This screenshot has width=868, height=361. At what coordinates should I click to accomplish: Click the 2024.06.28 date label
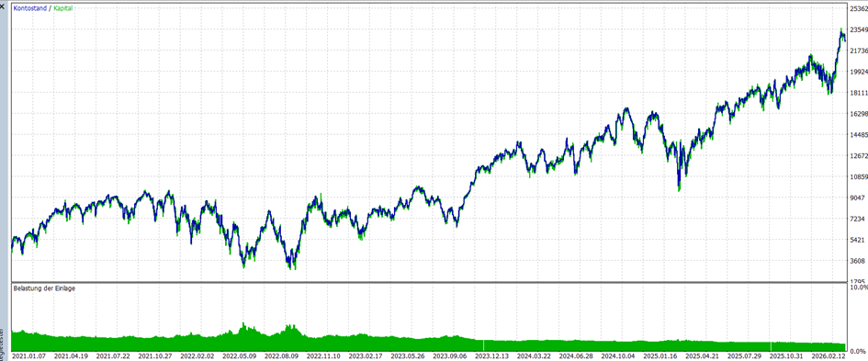tap(576, 356)
